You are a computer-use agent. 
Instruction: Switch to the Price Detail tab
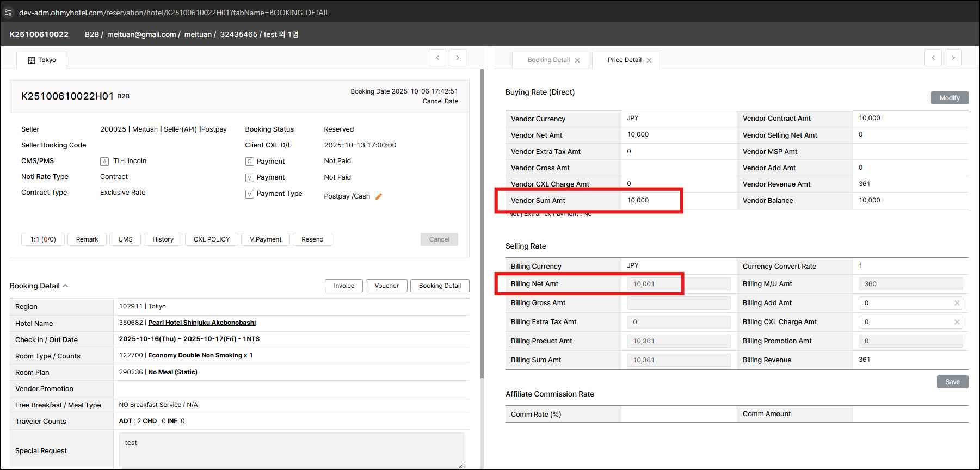click(624, 60)
